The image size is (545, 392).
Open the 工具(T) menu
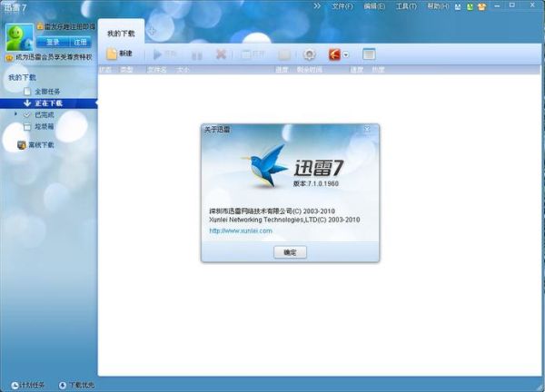[x=406, y=6]
